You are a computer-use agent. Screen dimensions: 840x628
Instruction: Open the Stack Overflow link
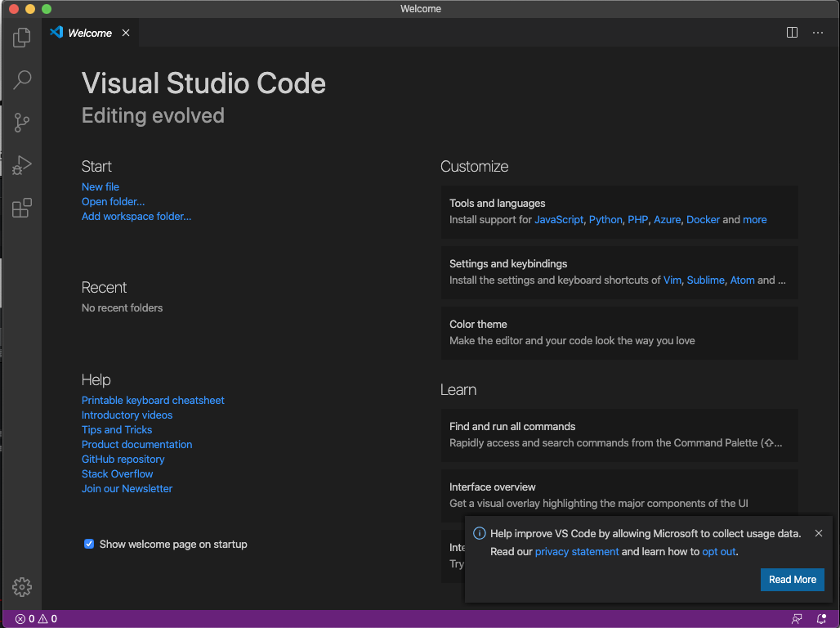click(x=118, y=474)
